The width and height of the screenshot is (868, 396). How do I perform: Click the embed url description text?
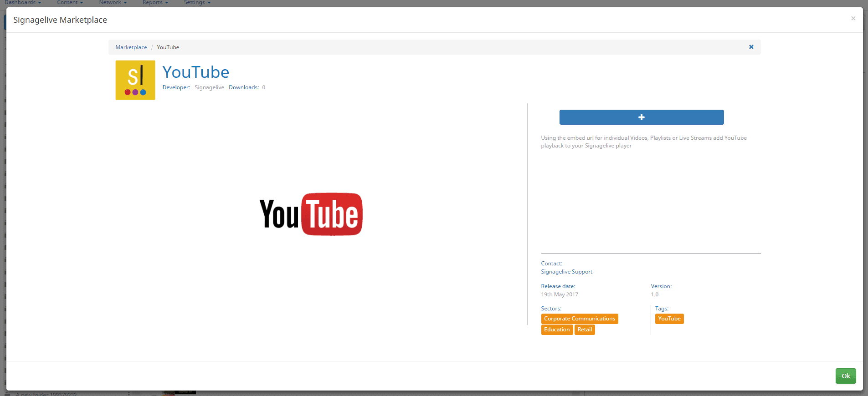(644, 142)
